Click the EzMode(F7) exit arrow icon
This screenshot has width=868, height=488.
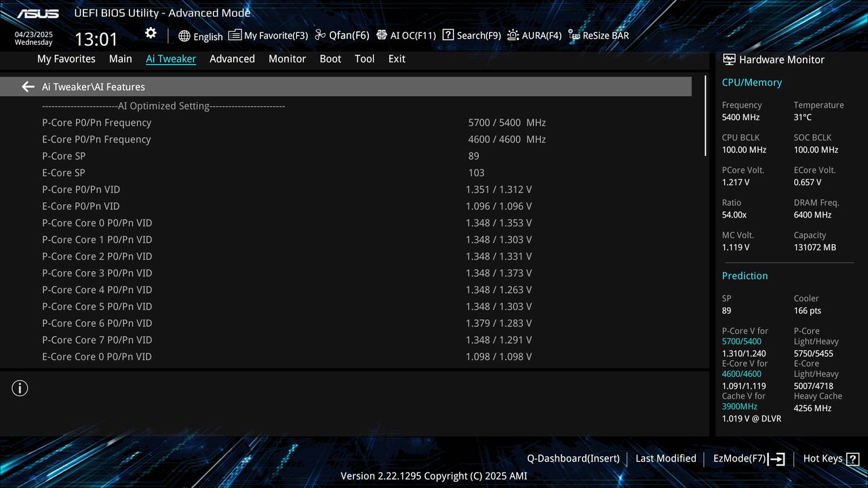777,459
